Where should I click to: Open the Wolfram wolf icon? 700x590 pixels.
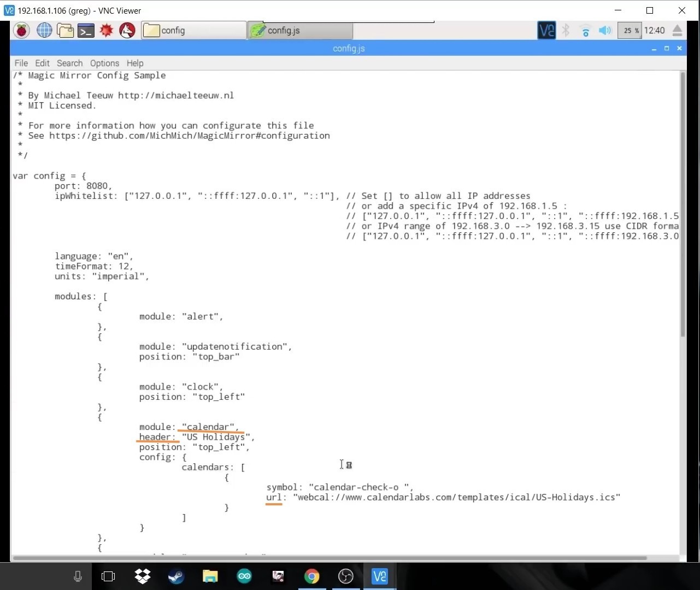(127, 31)
